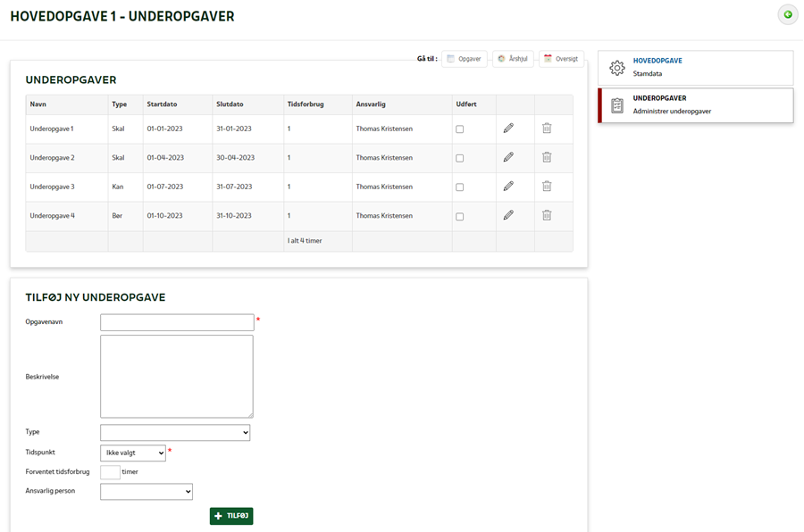Screen dimensions: 804x532
Task: Open the Hovedopgave Stamdata tab
Action: pos(695,68)
